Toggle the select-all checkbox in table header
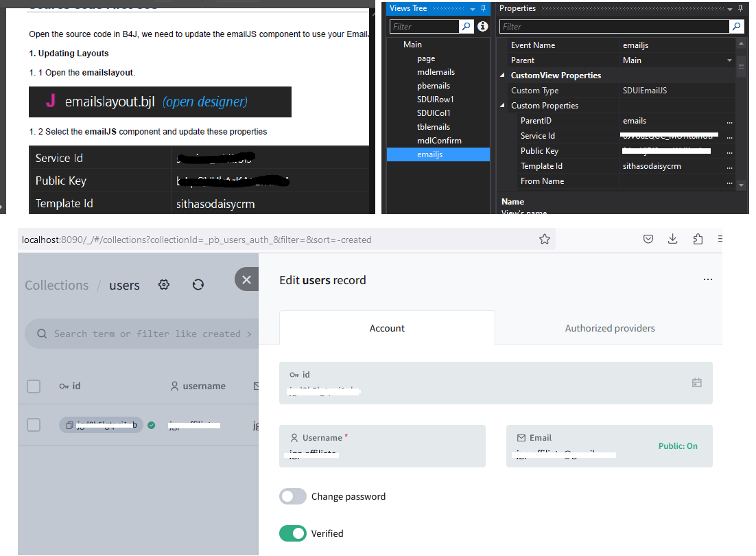The height and width of the screenshot is (556, 756). pyautogui.click(x=34, y=386)
